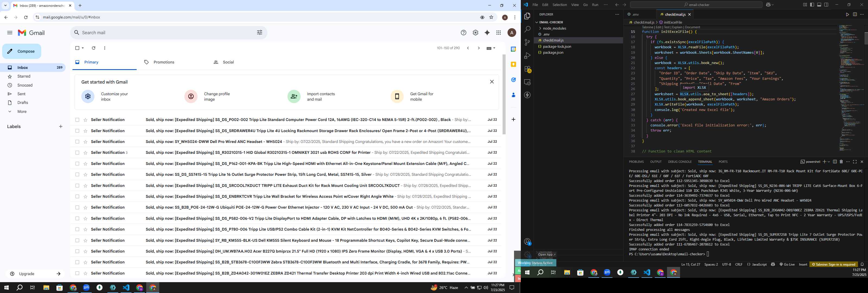
Task: Show search options filter icon in Gmail
Action: coord(260,33)
